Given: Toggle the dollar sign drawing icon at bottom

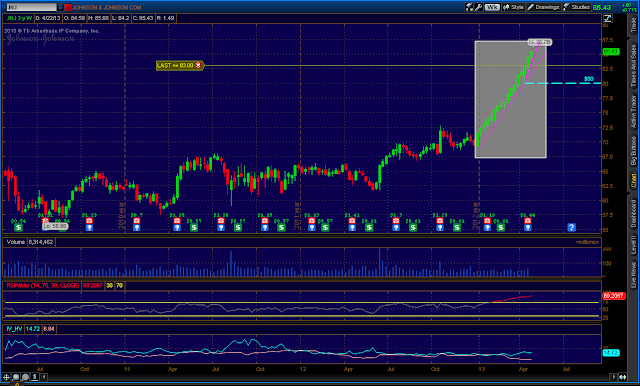Looking at the screenshot, I should tap(35, 377).
